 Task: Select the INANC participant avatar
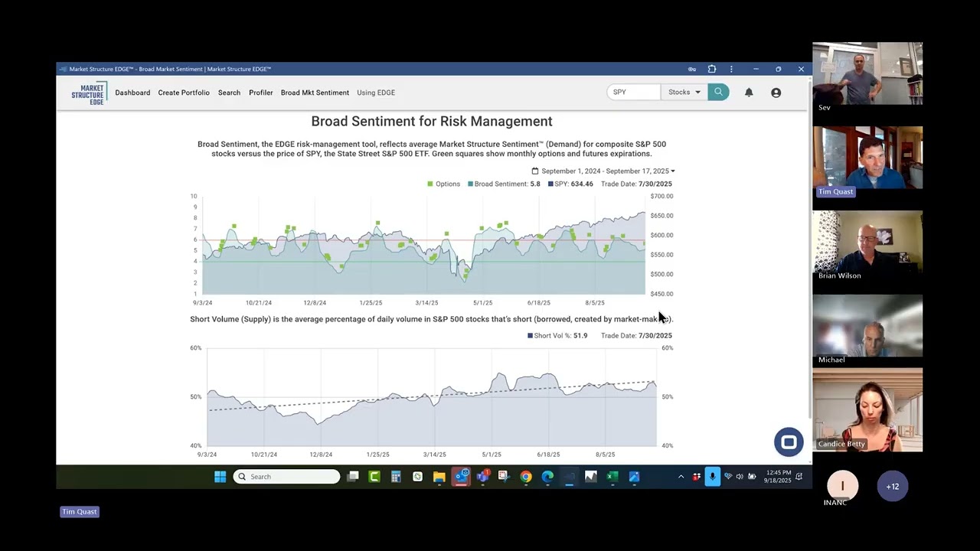(x=842, y=486)
